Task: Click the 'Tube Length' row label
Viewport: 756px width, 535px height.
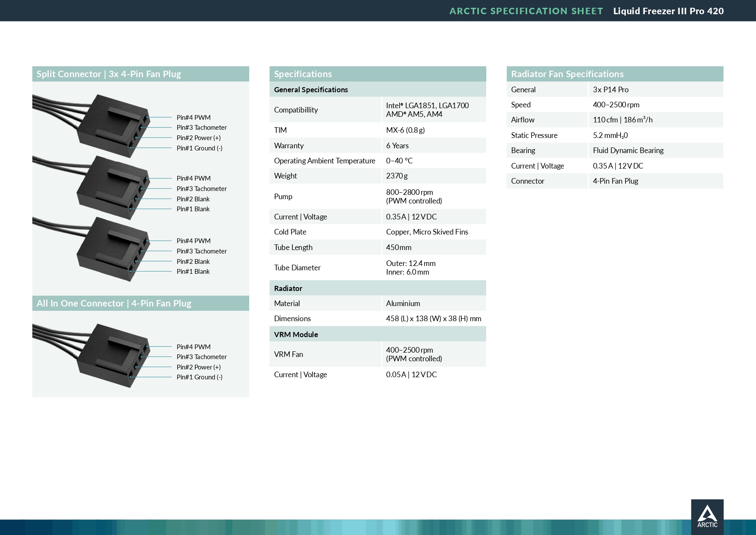Action: [x=293, y=247]
